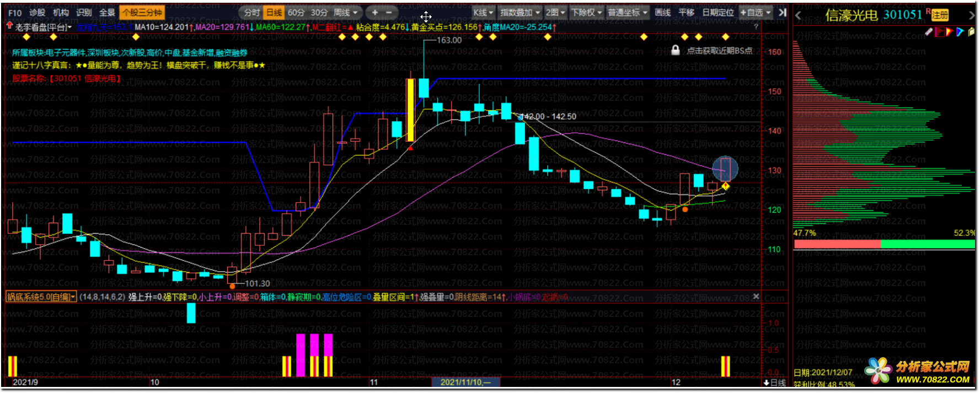Collapse side panel with skip-arrow icon
The image size is (980, 393).
pyautogui.click(x=782, y=12)
